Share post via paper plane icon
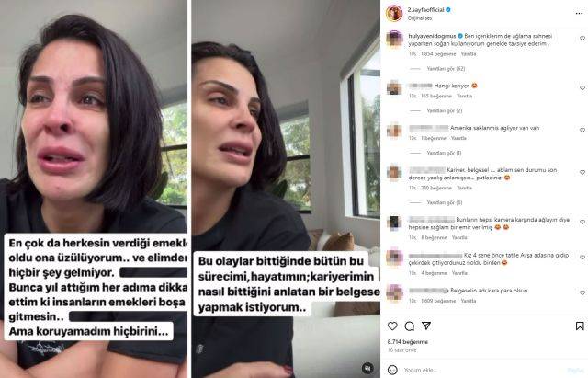 426,326
